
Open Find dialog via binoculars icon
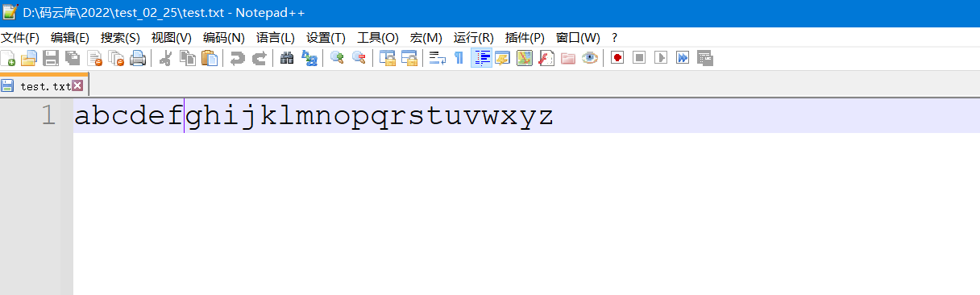point(287,57)
